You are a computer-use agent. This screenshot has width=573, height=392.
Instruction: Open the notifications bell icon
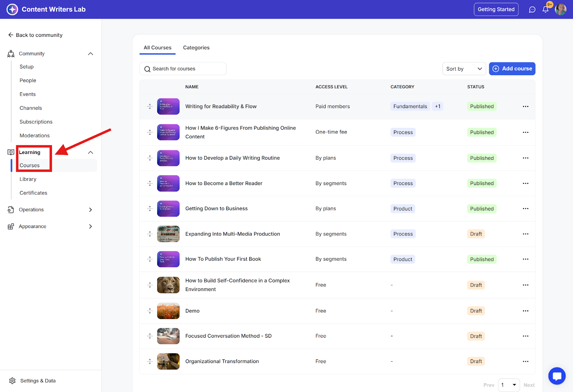pos(545,10)
